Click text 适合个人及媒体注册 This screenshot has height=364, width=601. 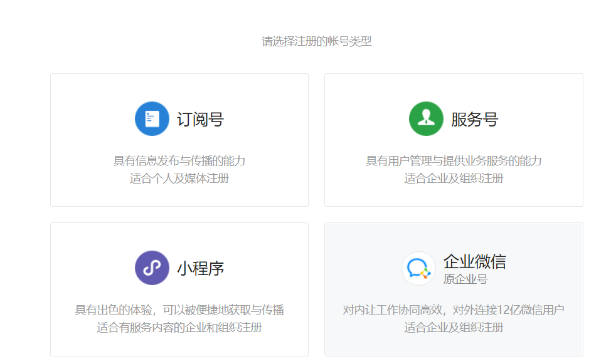click(179, 179)
